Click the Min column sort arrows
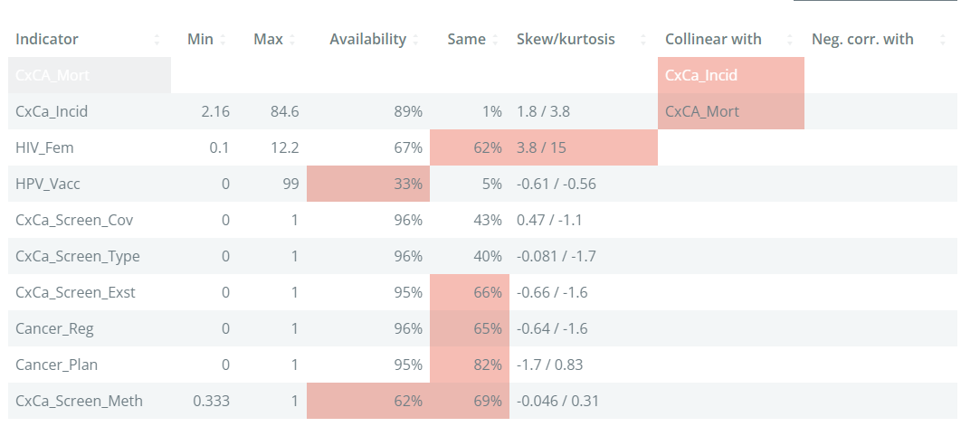This screenshot has height=436, width=980. 224,40
